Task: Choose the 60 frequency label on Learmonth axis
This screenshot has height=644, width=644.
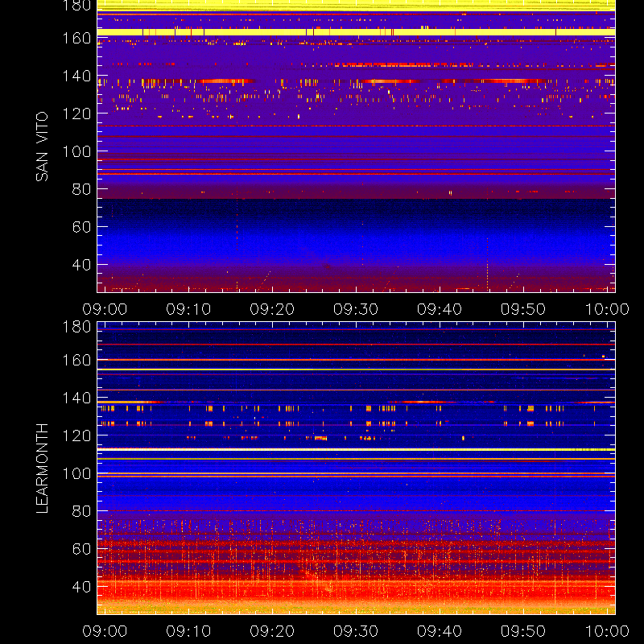Action: click(82, 549)
